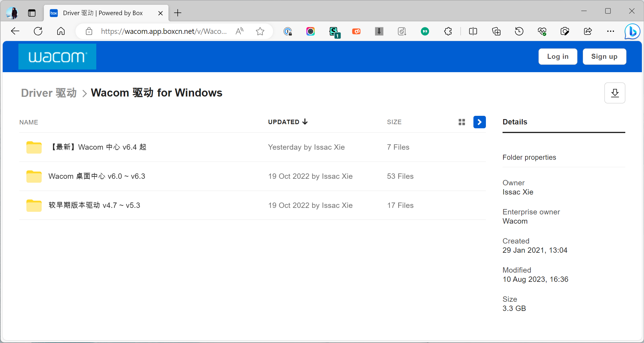Open the Bing Copilot sidebar
Image resolution: width=644 pixels, height=343 pixels.
632,31
